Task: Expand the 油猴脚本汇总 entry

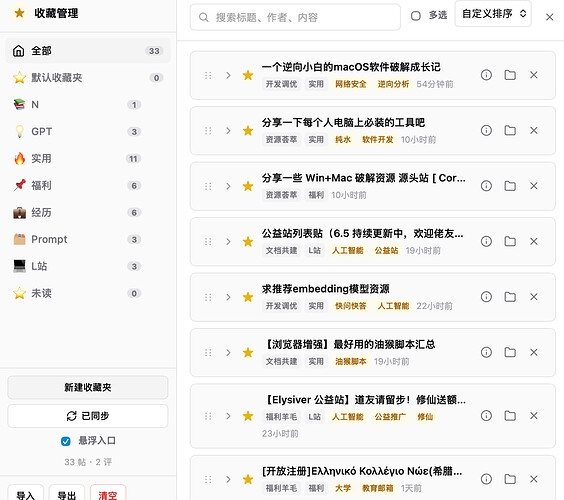Action: point(228,352)
